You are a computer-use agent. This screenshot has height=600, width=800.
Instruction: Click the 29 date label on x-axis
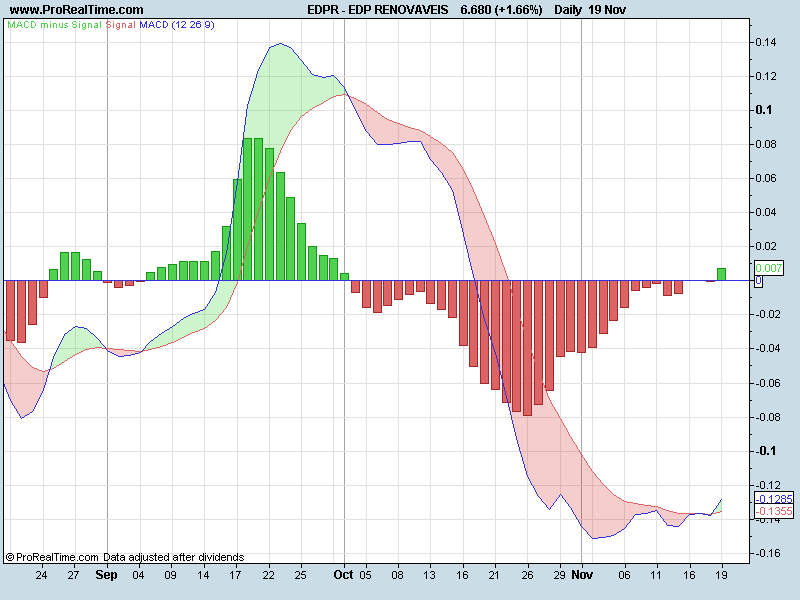pyautogui.click(x=560, y=575)
